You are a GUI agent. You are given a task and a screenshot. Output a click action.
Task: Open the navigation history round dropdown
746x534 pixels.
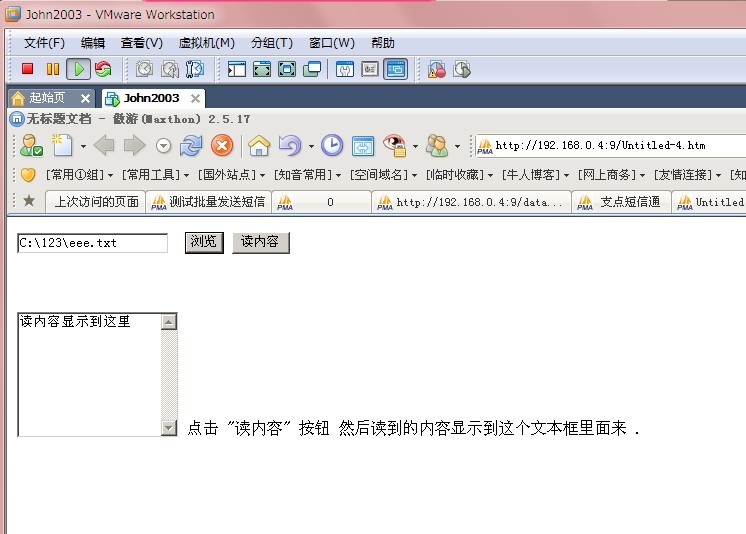tap(164, 146)
